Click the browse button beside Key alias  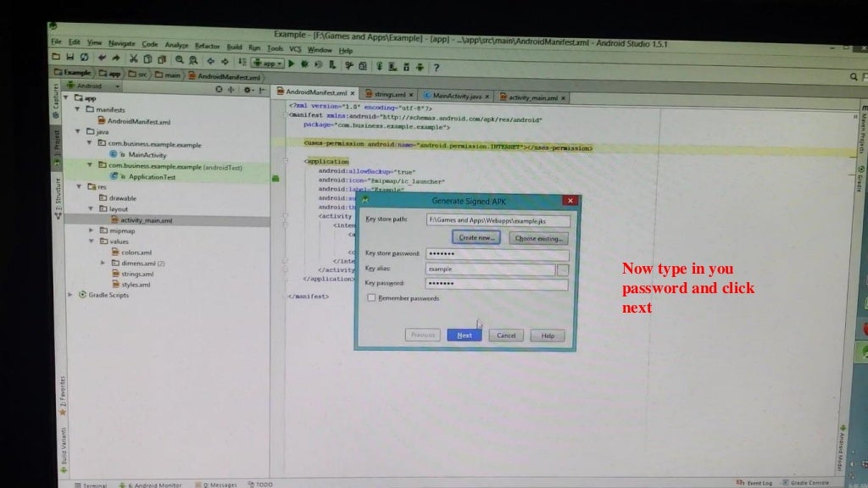[563, 269]
